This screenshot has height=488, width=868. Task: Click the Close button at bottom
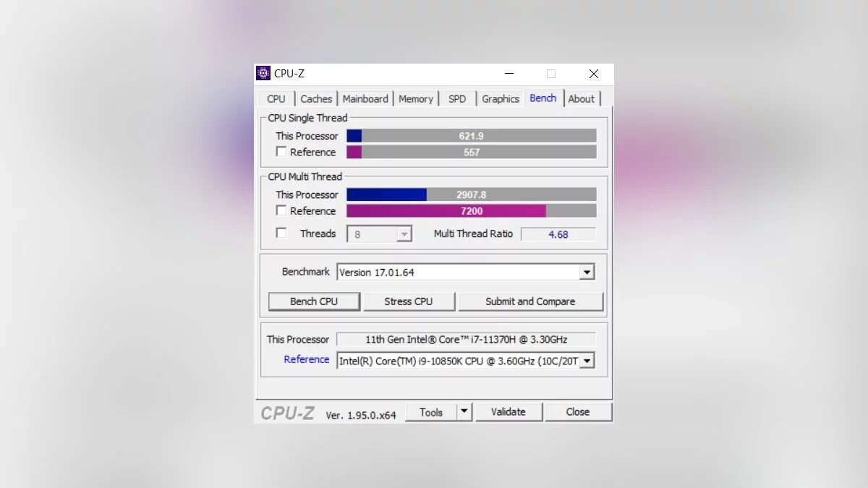pos(578,412)
